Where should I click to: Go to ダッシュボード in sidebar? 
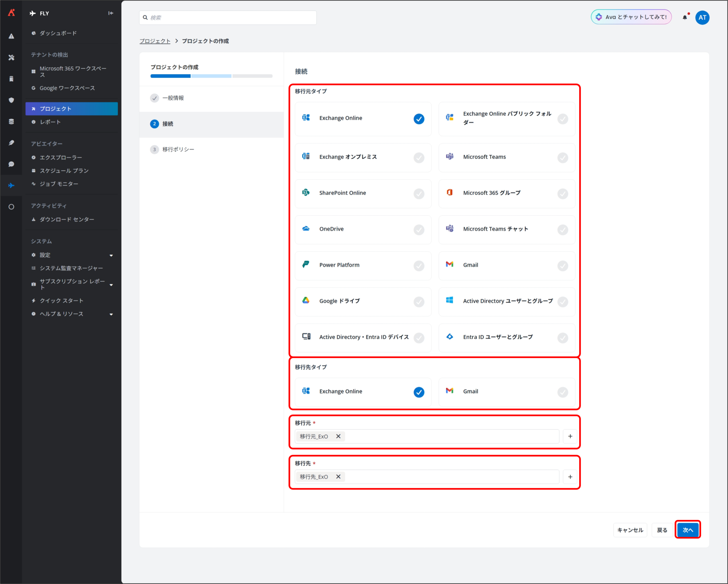coord(58,33)
